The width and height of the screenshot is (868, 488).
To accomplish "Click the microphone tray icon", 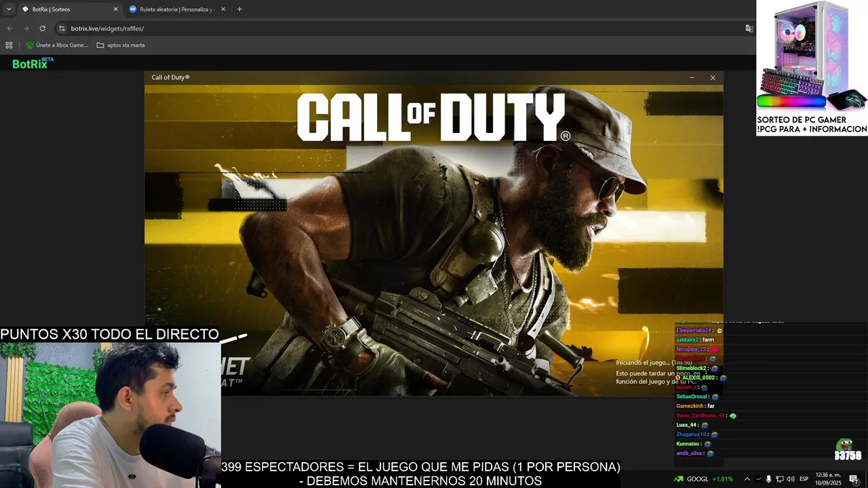I will click(768, 479).
